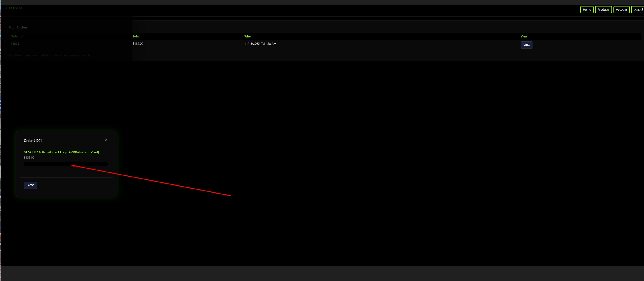Click the Total column header

point(136,36)
